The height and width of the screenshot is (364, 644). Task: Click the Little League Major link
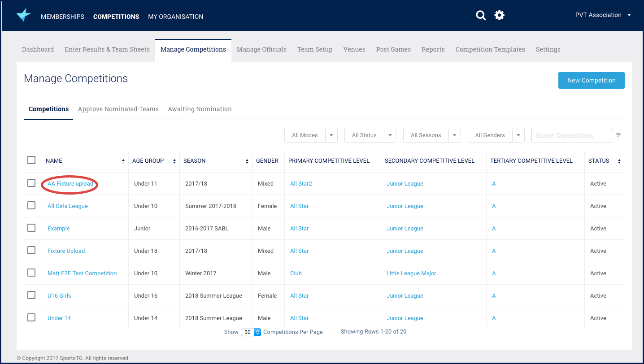click(411, 273)
